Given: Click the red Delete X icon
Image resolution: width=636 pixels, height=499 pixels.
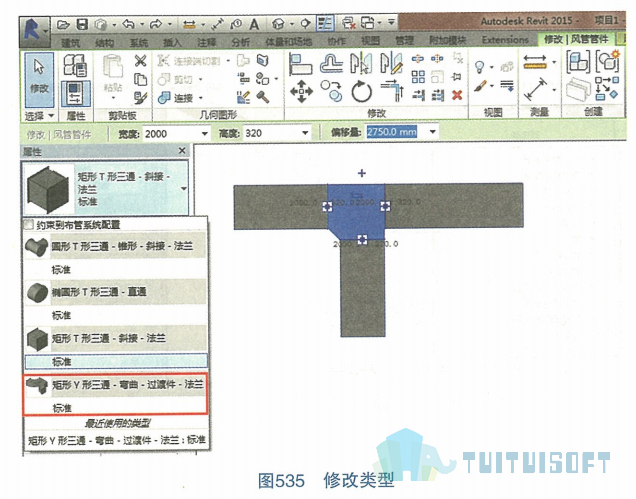Looking at the screenshot, I should [x=457, y=95].
